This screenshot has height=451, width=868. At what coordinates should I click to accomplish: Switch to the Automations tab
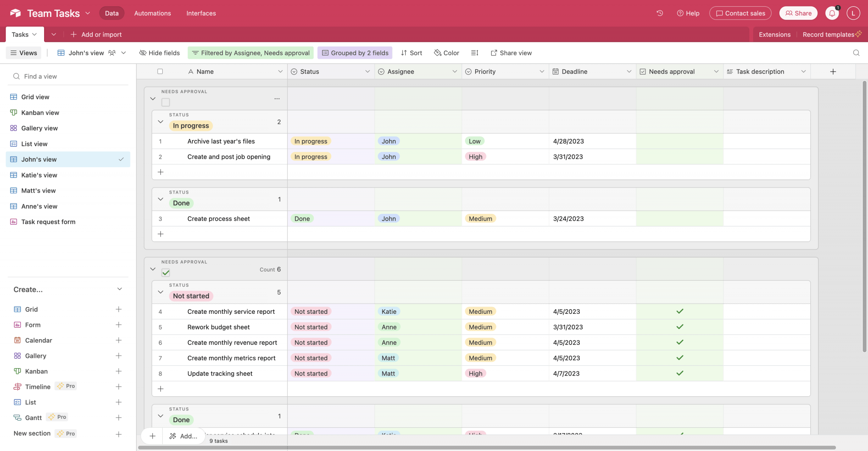152,13
